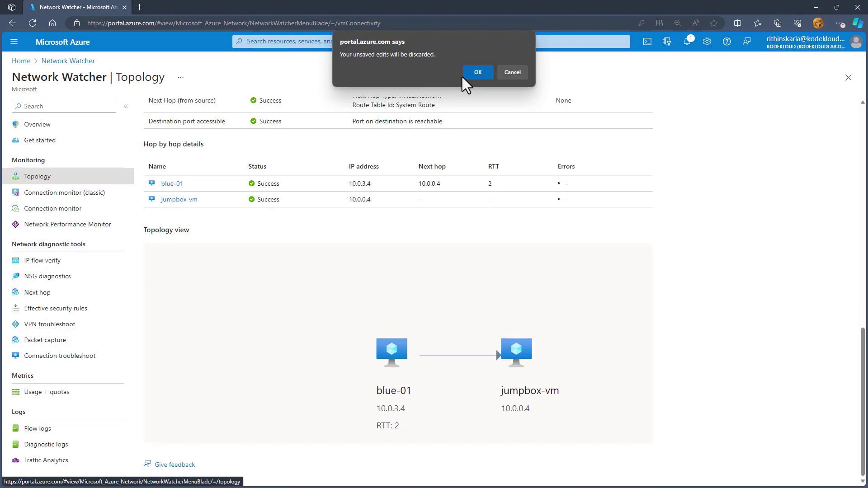This screenshot has width=868, height=488.
Task: Click OK in the discard edits dialog
Action: (x=477, y=72)
